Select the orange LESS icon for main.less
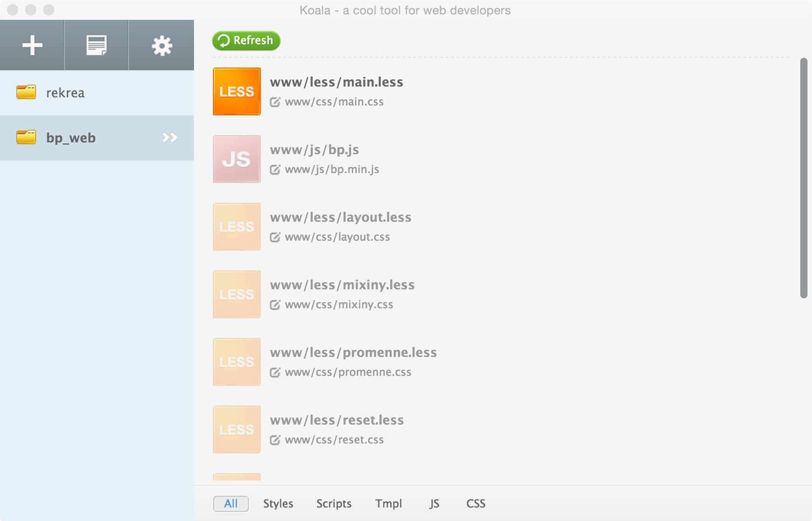This screenshot has width=812, height=521. tap(236, 91)
